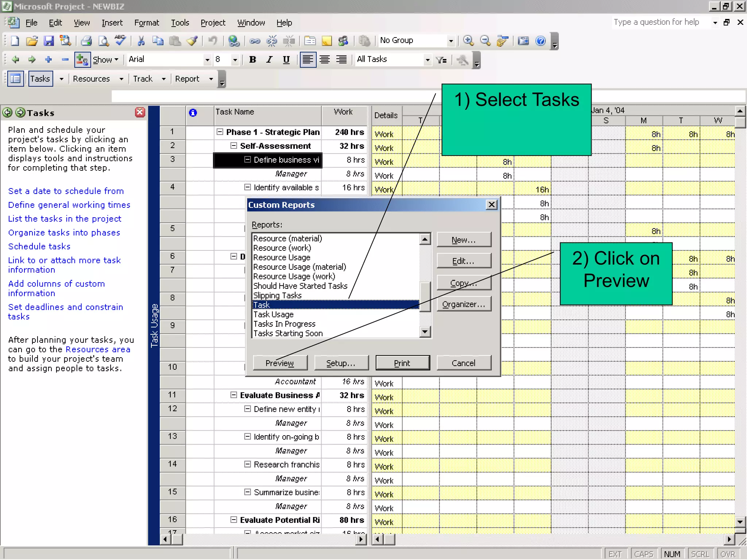Image resolution: width=747 pixels, height=560 pixels.
Task: Open the Tools menu
Action: 180,23
